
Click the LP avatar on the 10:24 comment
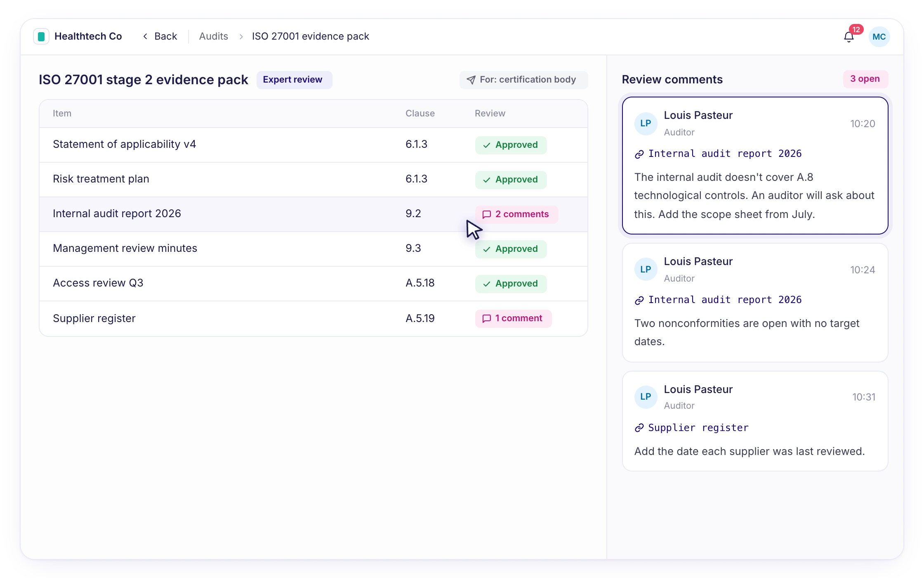pyautogui.click(x=646, y=270)
